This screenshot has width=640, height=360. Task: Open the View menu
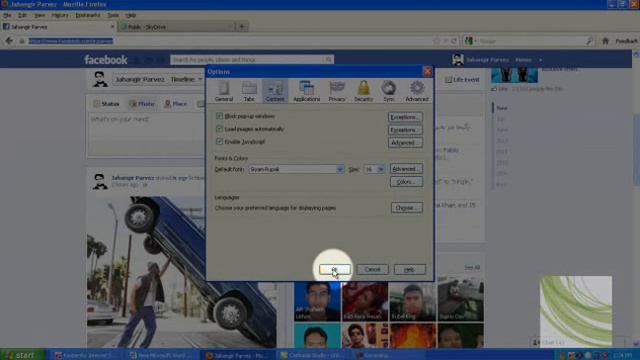(39, 15)
